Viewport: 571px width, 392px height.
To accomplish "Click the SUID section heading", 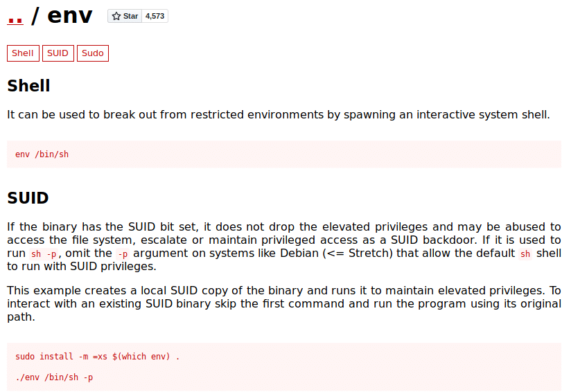I will point(28,198).
